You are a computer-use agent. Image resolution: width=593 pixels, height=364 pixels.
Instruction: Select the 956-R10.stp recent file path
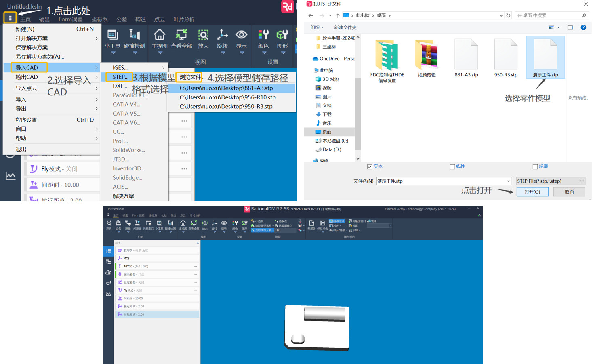[x=227, y=97]
